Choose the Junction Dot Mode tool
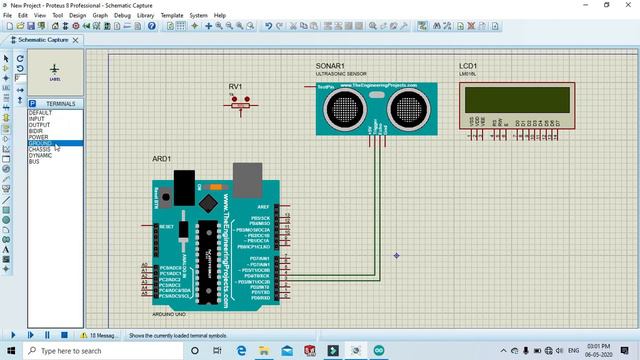The image size is (640, 360). [6, 78]
